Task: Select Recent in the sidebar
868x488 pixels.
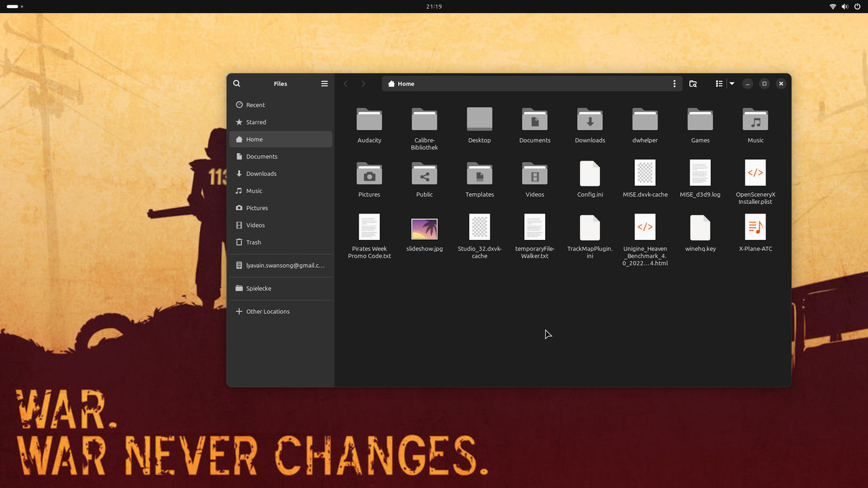Action: (x=281, y=105)
